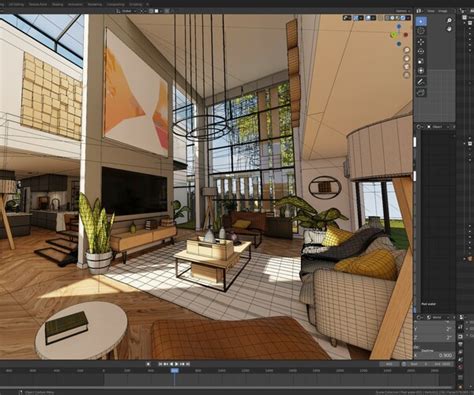Viewport: 474px width, 395px height.
Task: Toggle camera view in the 3D viewport
Action: 407,67
